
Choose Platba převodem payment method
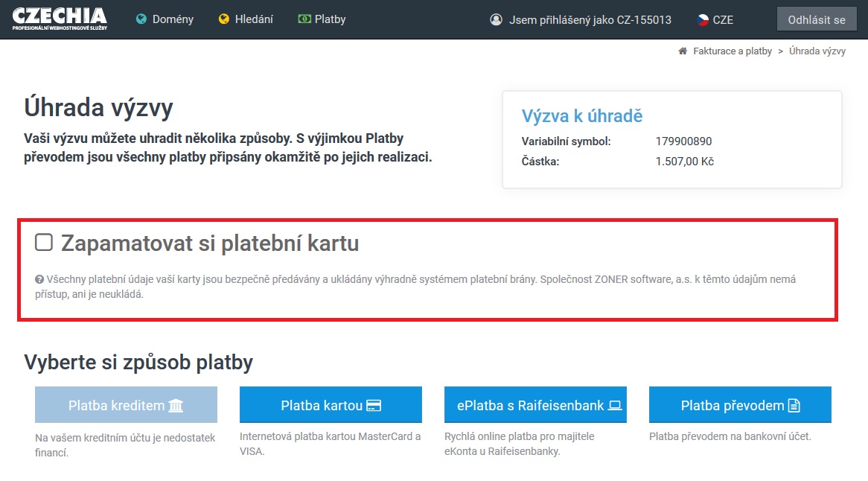740,405
